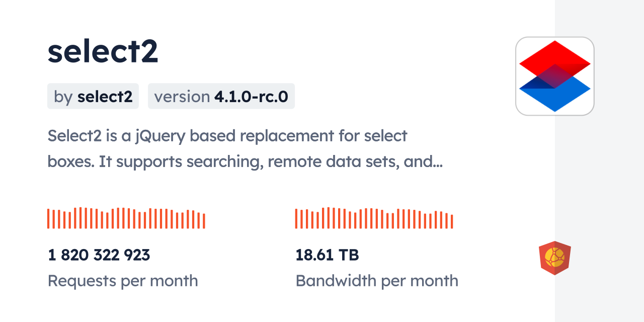Click the bandwidth per month bar chart
The image size is (644, 322).
tap(374, 218)
